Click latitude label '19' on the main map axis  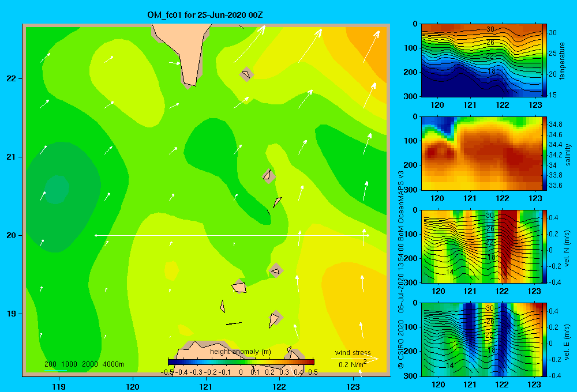click(x=12, y=314)
